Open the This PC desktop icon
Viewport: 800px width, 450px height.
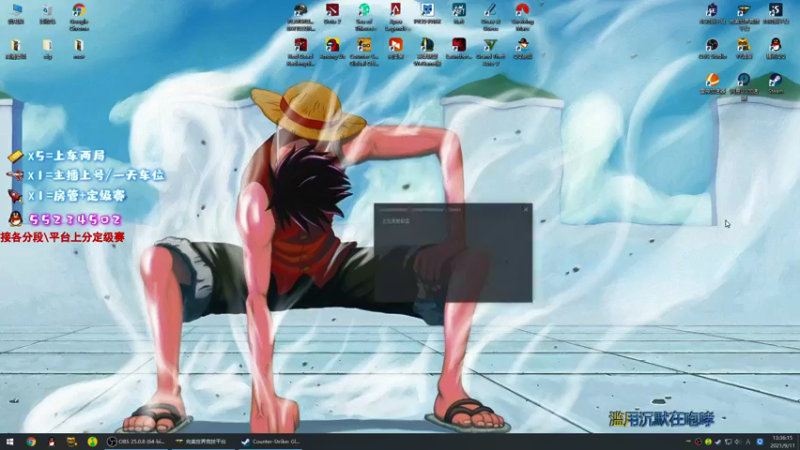point(16,14)
